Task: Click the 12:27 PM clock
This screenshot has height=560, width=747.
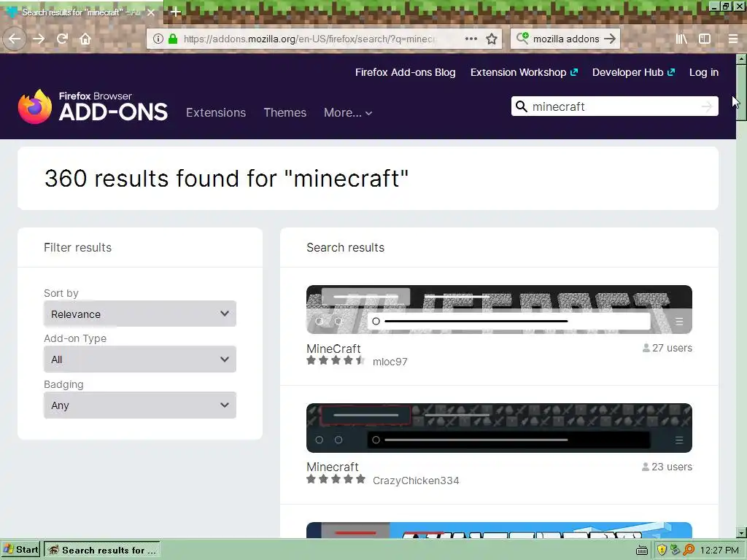Action: 719,551
